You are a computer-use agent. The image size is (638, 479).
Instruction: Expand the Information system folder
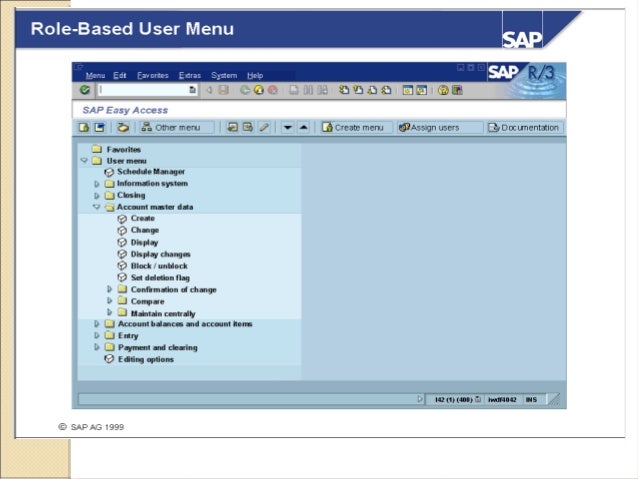pos(97,184)
